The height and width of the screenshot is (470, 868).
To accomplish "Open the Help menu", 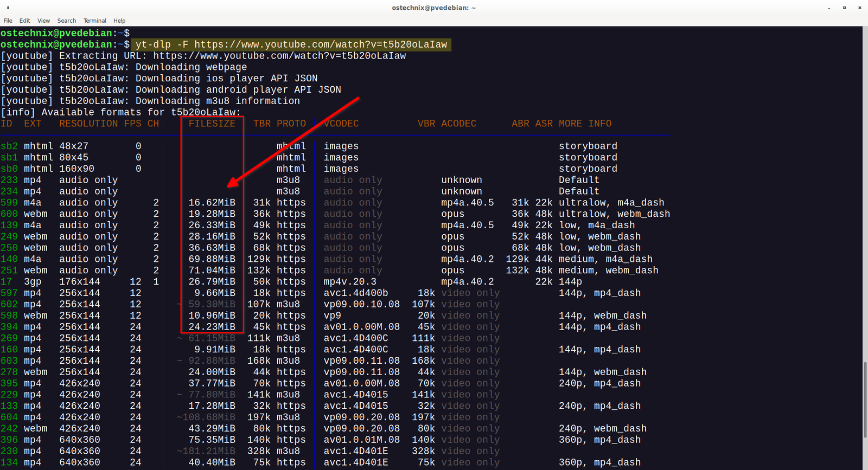I will tap(119, 21).
